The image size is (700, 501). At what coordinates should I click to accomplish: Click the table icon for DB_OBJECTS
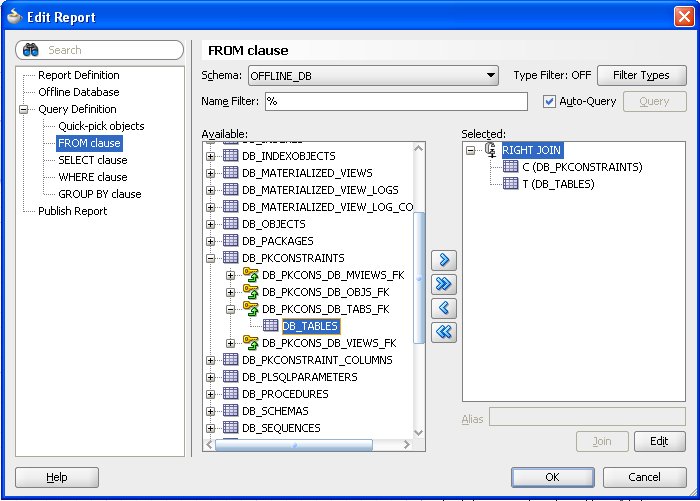coord(230,223)
